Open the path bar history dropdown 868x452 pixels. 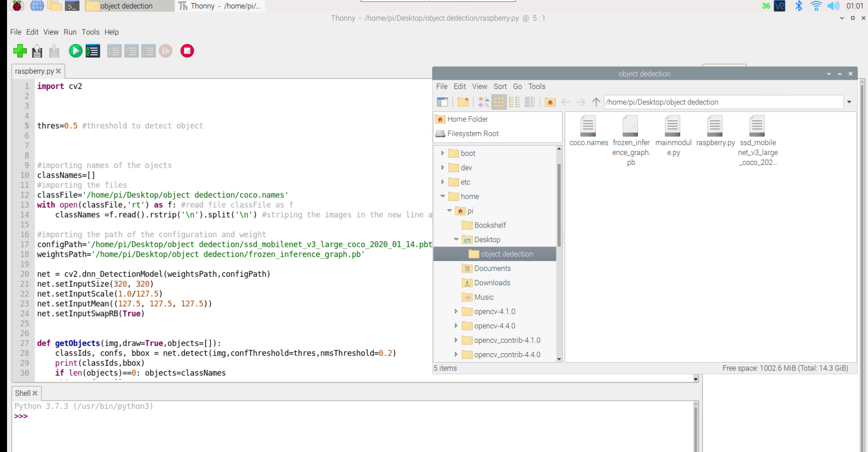click(849, 102)
